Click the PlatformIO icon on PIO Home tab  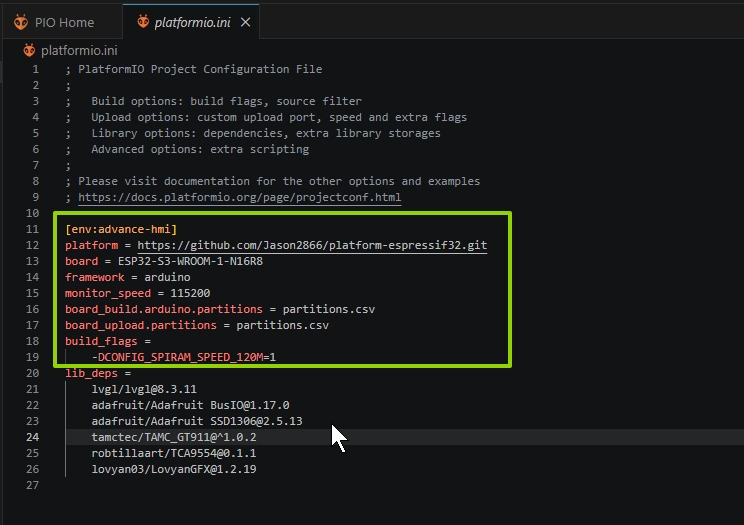pos(21,22)
